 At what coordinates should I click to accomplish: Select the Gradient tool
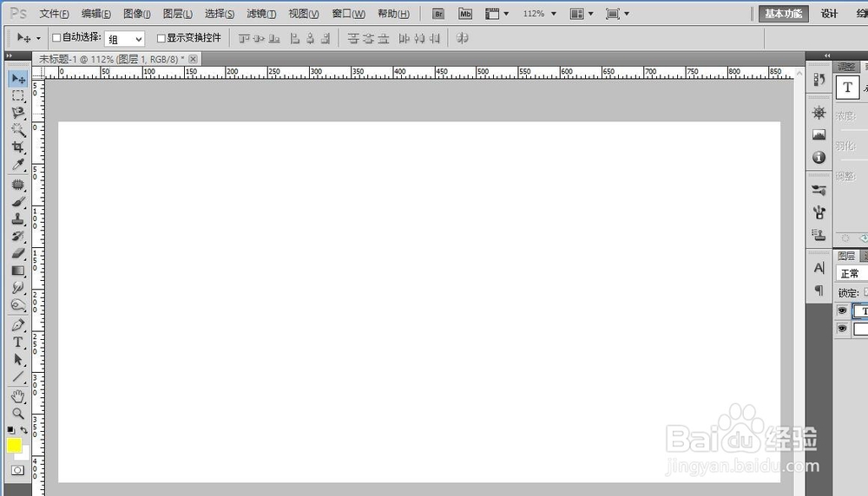coord(18,271)
